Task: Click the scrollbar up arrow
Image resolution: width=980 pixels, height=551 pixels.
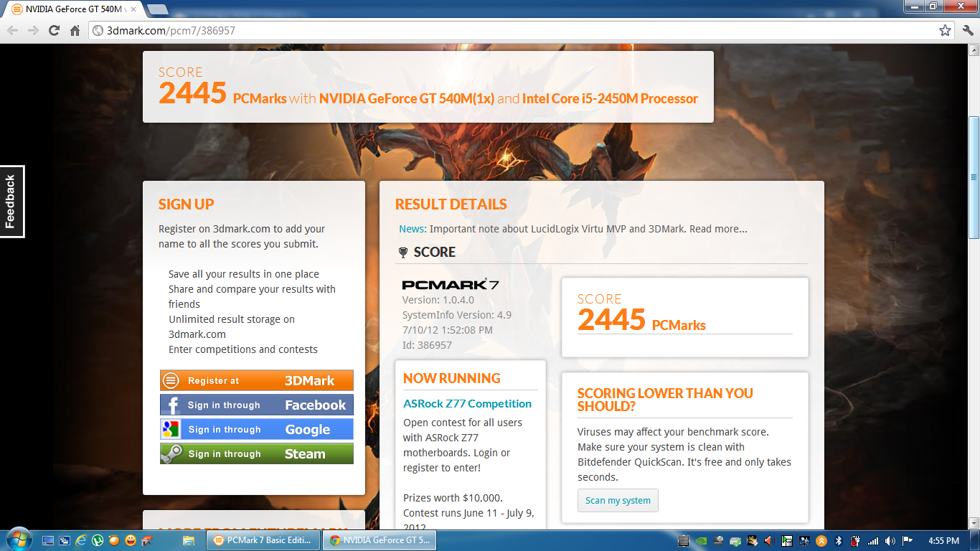Action: (974, 50)
